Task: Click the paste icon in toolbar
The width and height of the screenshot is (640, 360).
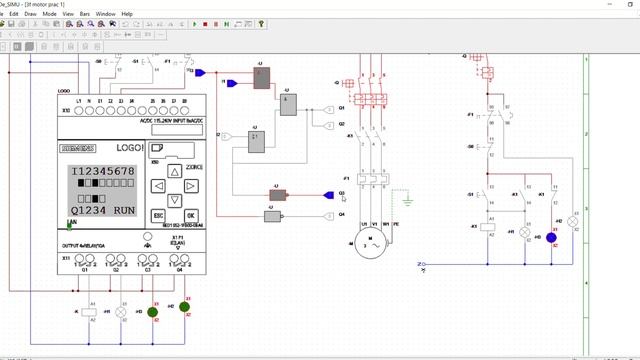Action: [57, 24]
